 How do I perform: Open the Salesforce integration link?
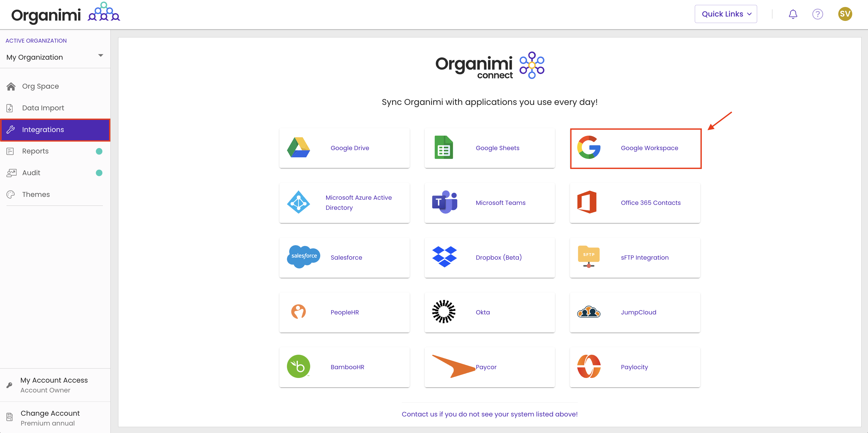(346, 258)
